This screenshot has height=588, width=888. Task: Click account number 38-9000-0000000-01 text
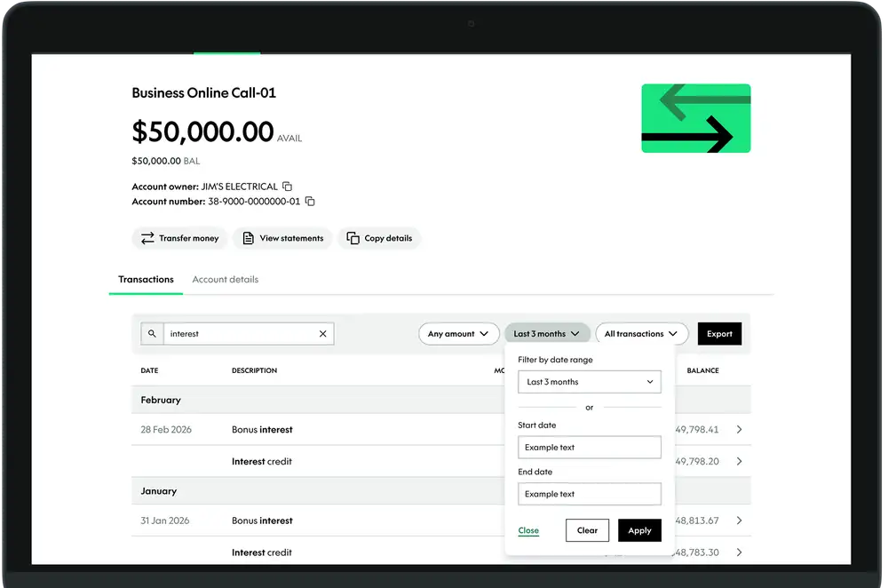254,201
